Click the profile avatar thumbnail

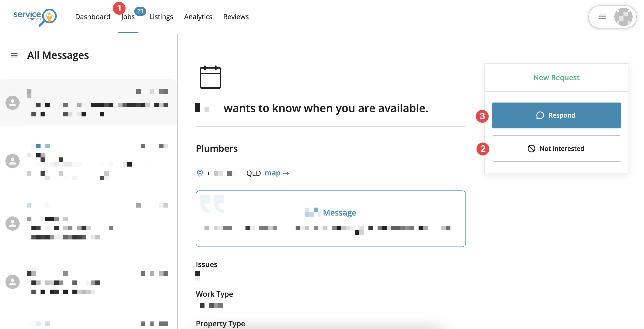(x=623, y=17)
